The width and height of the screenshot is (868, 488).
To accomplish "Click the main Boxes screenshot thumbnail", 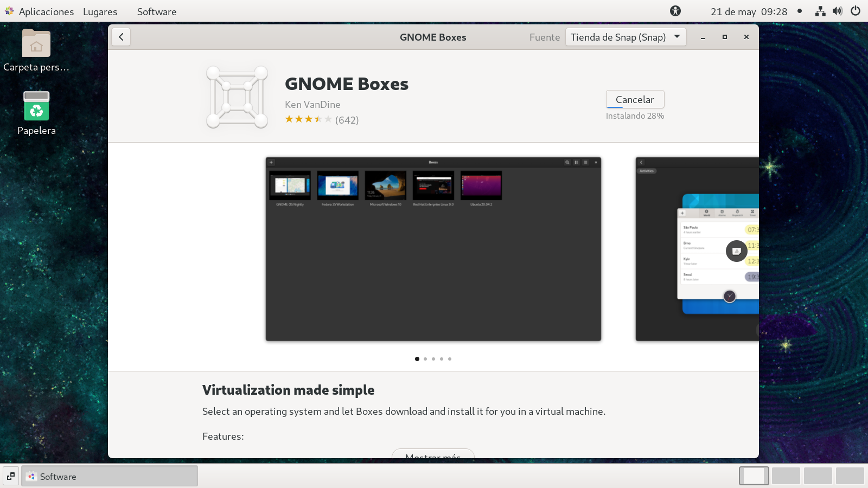I will click(433, 249).
